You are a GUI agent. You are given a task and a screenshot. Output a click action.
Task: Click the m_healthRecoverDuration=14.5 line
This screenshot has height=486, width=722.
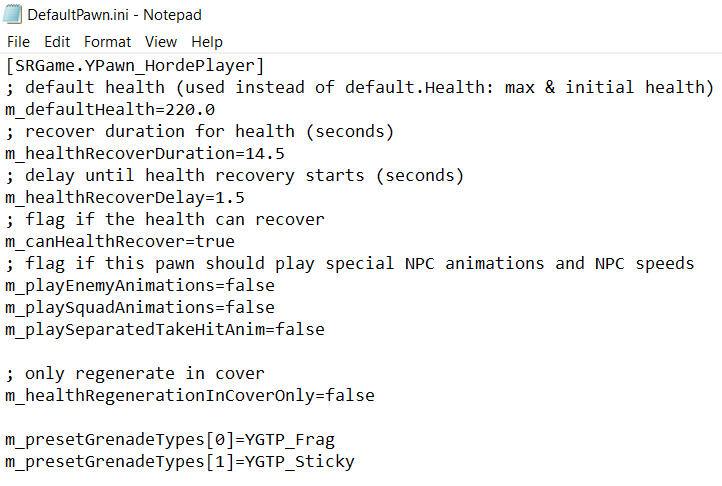click(145, 154)
